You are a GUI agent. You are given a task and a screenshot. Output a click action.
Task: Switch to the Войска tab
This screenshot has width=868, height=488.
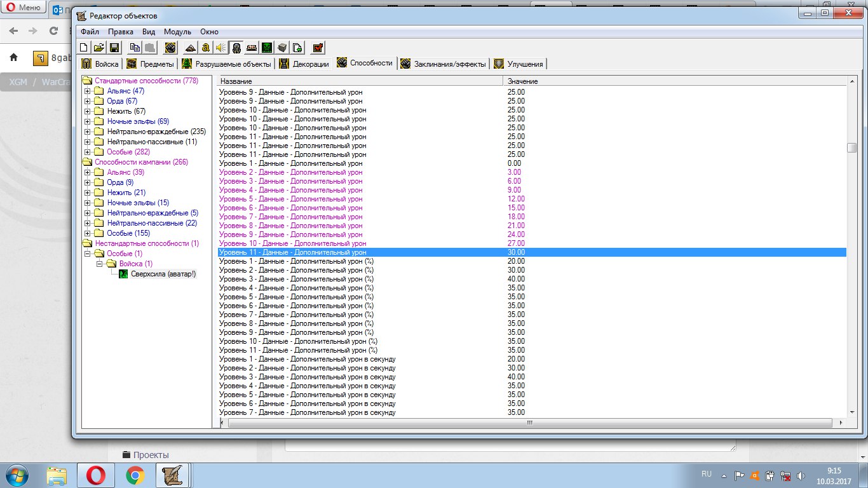click(100, 64)
